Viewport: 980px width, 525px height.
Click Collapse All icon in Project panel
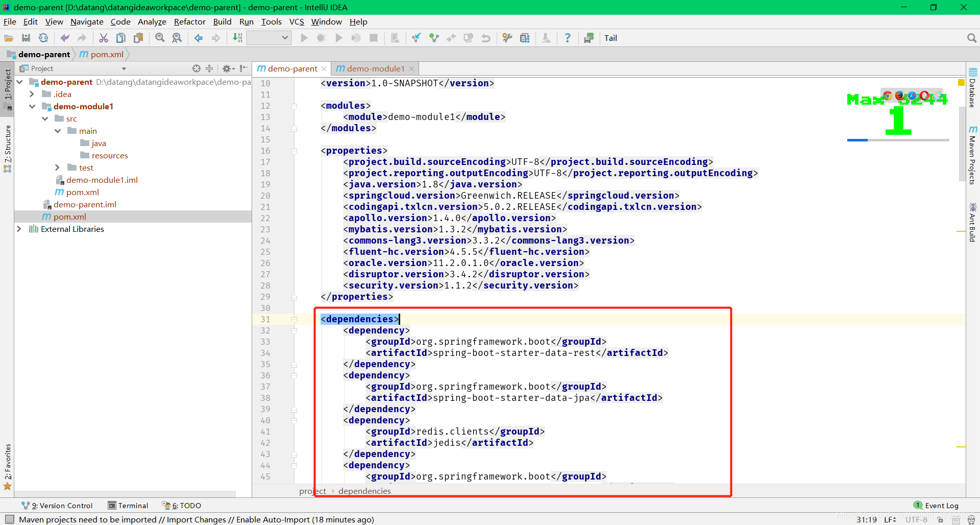[209, 68]
